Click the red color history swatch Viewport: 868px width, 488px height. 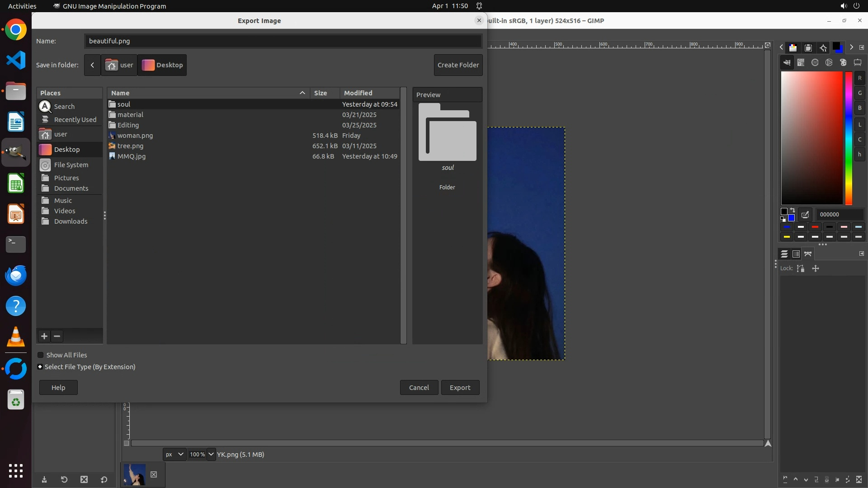(815, 227)
